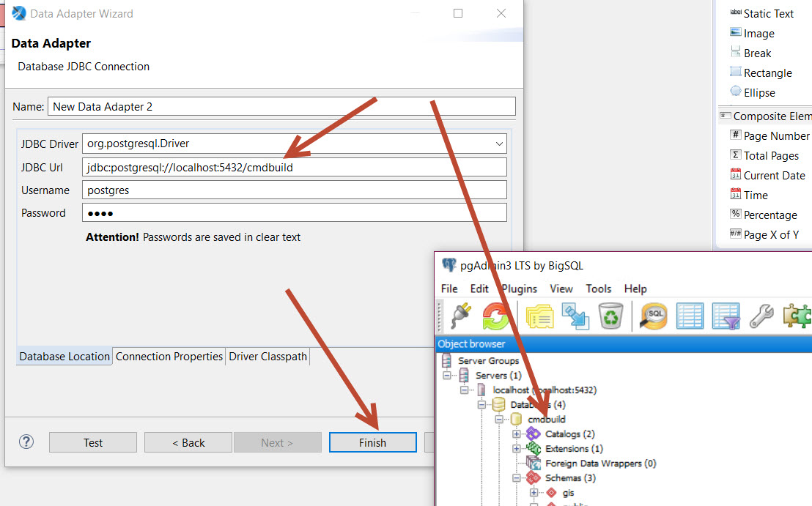Image resolution: width=812 pixels, height=506 pixels.
Task: Refresh the selected object in pgAdmin
Action: tap(496, 316)
